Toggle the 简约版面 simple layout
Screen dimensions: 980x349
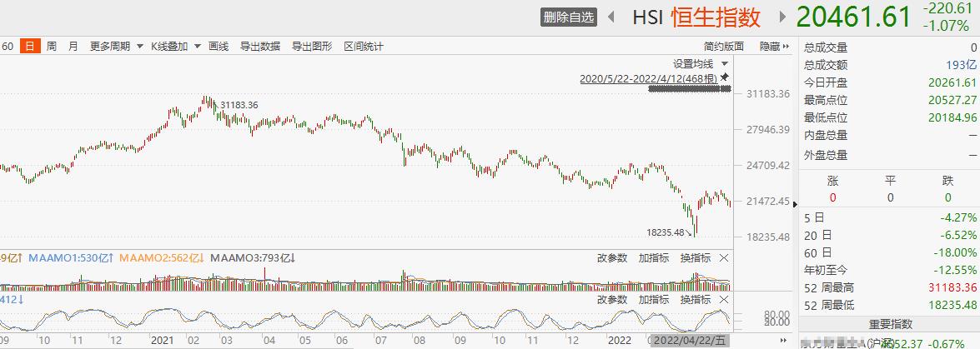click(723, 47)
